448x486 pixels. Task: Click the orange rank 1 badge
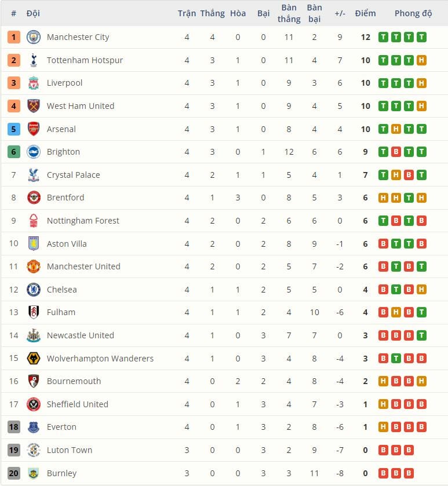pos(14,37)
